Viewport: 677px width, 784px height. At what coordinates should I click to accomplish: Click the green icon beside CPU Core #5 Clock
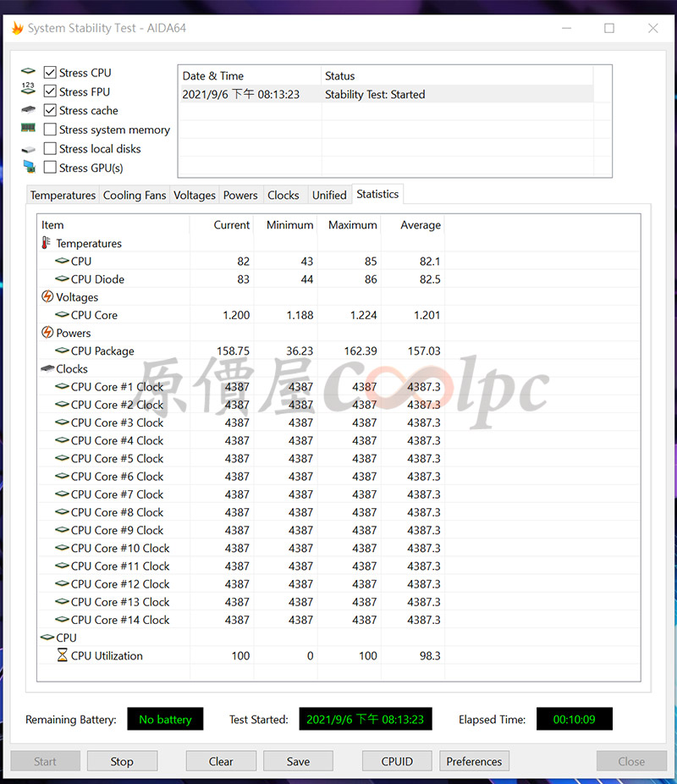coord(62,458)
